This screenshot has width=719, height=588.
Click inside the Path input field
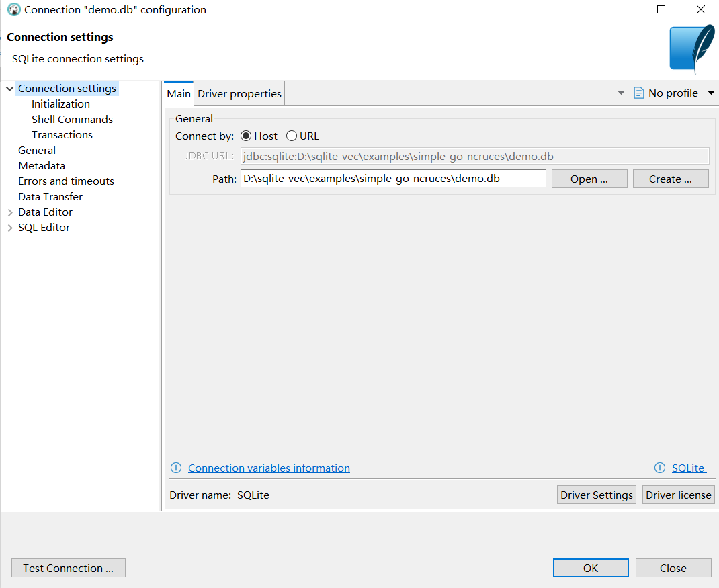[x=393, y=179]
